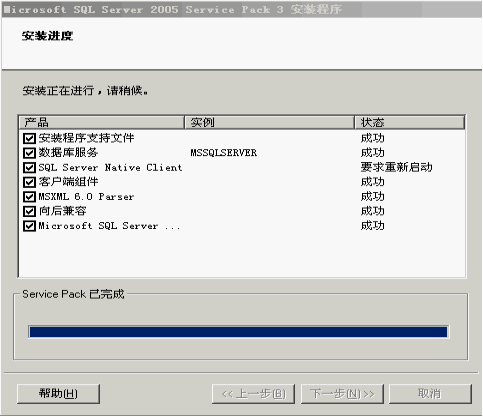483x417 pixels.
Task: Click the 取消 cancel button
Action: 430,394
